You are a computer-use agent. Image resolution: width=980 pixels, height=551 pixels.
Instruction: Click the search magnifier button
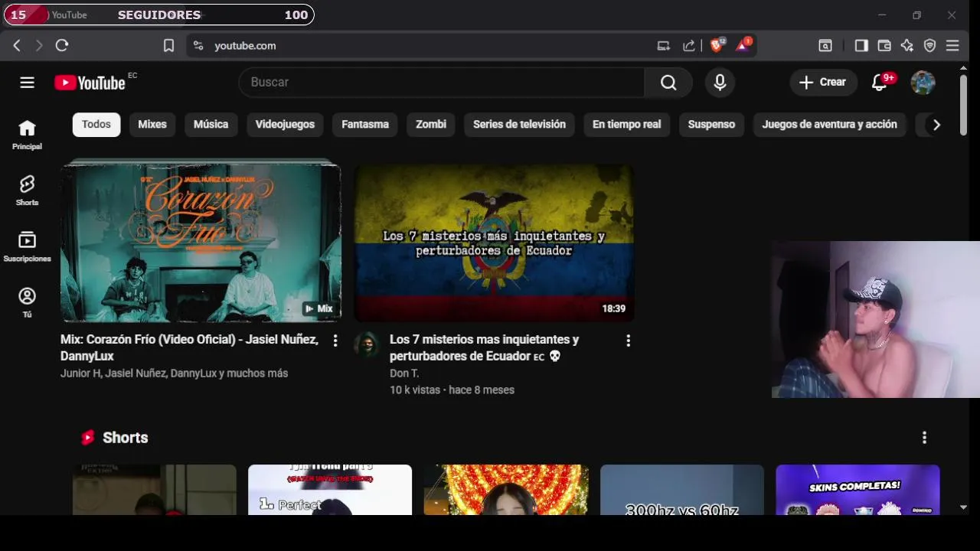click(x=668, y=83)
